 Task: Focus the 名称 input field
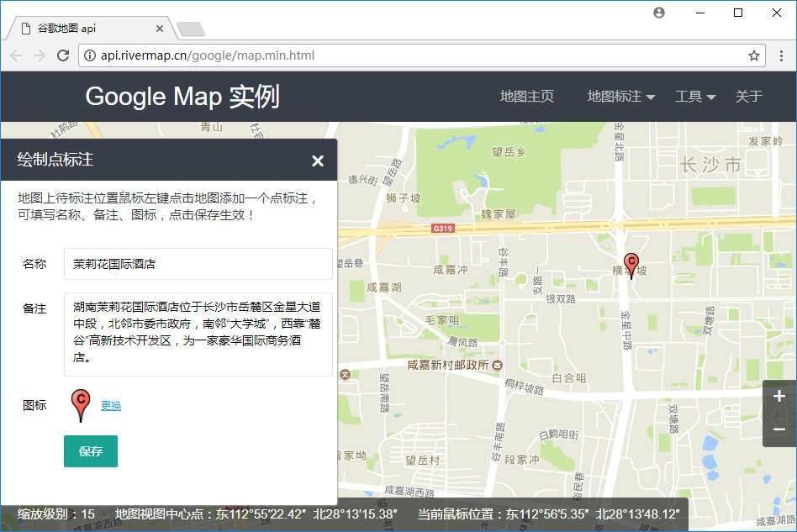click(x=198, y=264)
